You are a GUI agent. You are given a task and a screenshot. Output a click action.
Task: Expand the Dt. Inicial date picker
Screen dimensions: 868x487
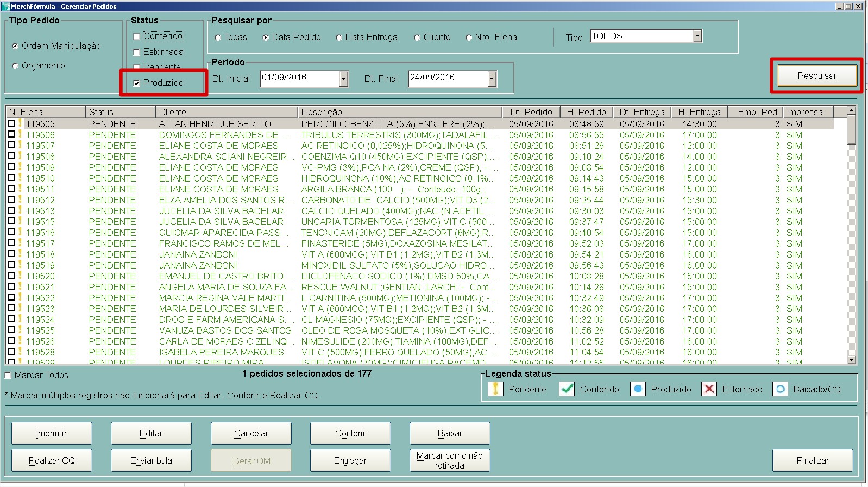click(x=343, y=79)
